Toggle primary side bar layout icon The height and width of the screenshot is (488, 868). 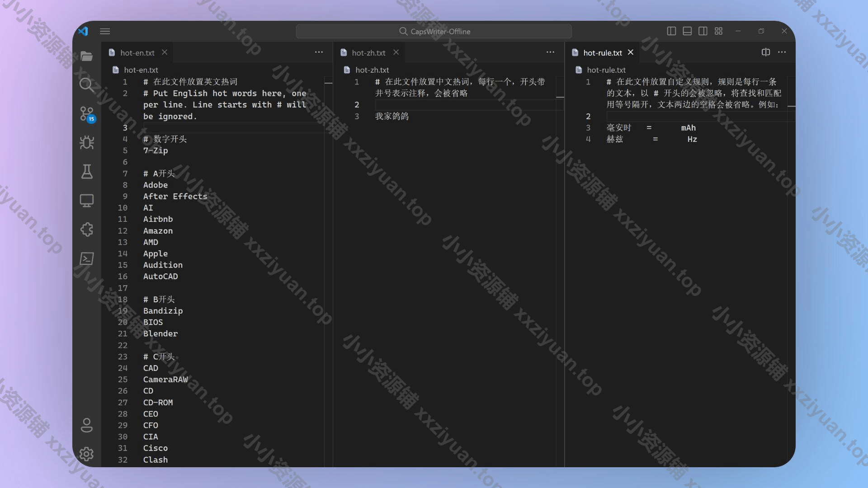pyautogui.click(x=671, y=31)
